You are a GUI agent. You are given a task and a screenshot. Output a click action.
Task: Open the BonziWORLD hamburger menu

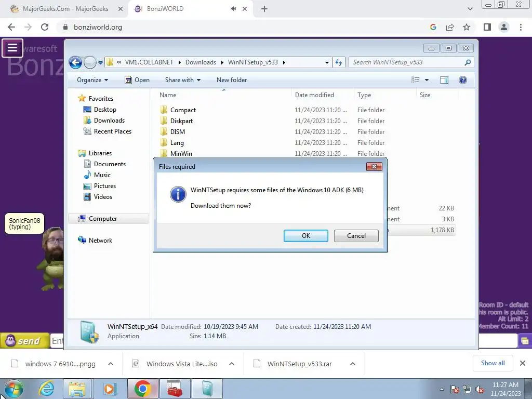[12, 48]
